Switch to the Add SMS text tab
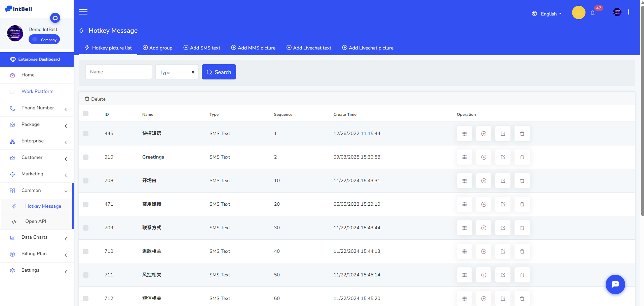Viewport: 644px width, 306px height. click(202, 48)
